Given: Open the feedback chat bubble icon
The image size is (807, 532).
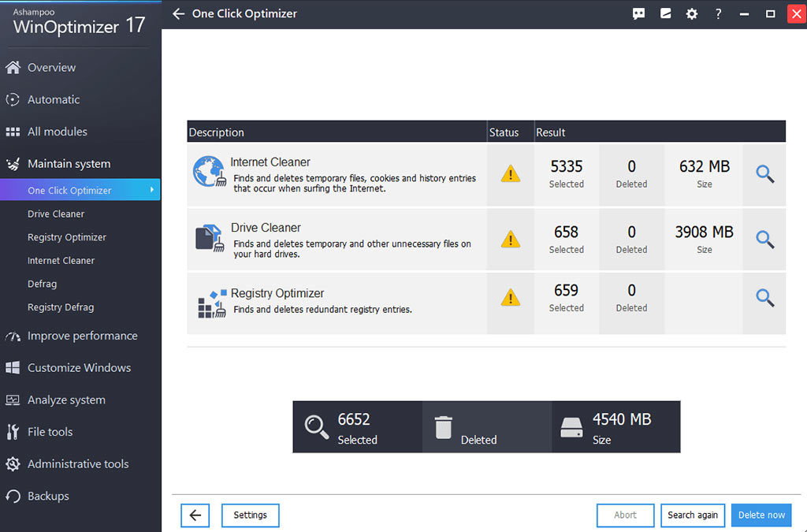Looking at the screenshot, I should tap(639, 14).
